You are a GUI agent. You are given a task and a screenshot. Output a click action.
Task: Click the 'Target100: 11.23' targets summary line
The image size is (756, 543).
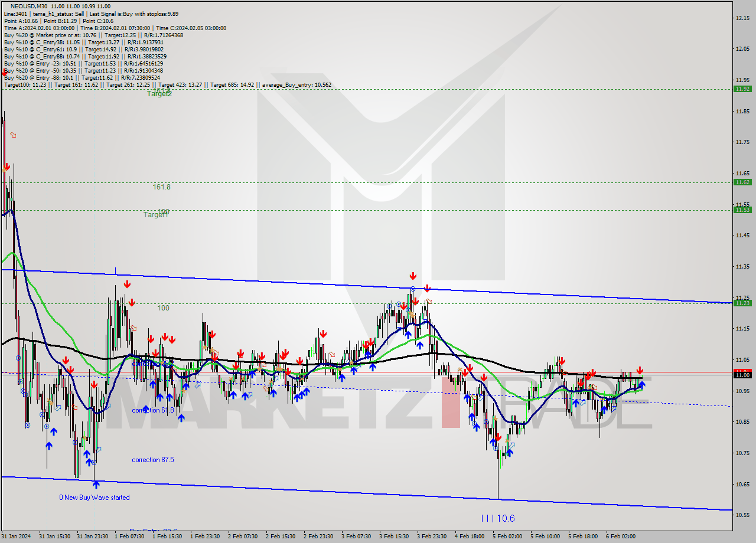point(167,84)
